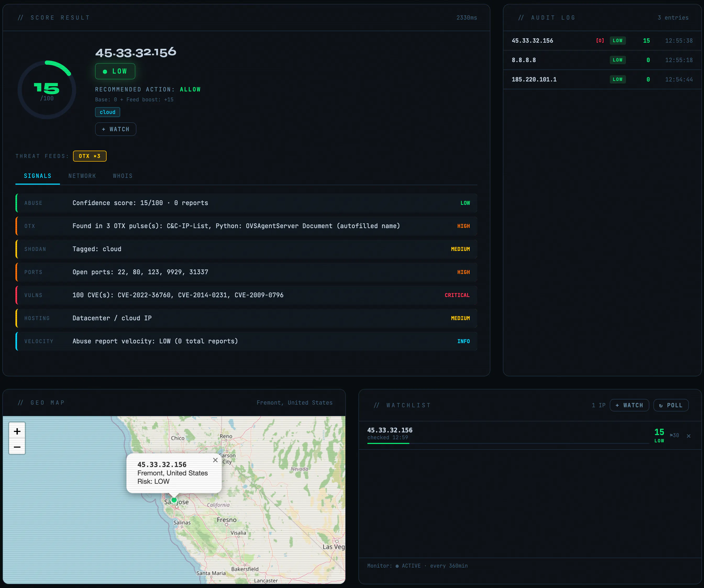Click the LOW badge in the 8.8.8.8 row
This screenshot has width=704, height=588.
point(618,60)
